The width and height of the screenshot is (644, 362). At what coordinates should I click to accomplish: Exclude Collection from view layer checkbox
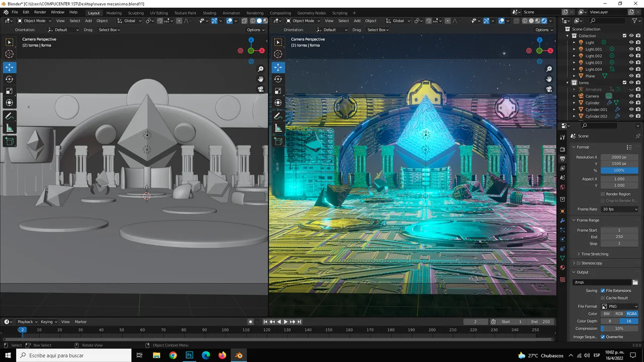[624, 36]
